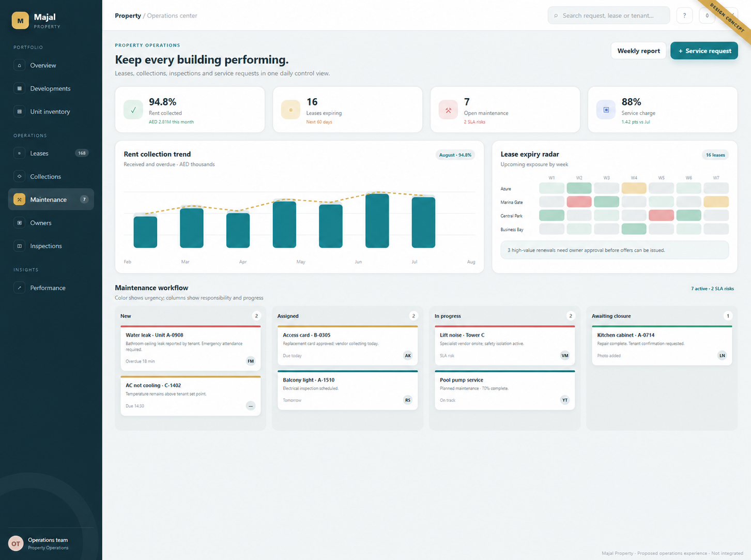Click the red Central Park W5 heatmap cell
The width and height of the screenshot is (751, 560).
pos(661,215)
